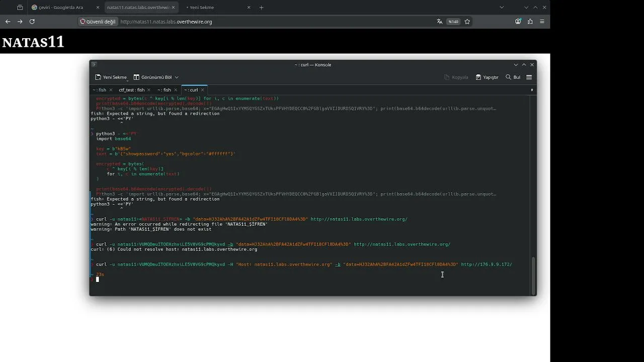The image size is (644, 362).
Task: Go back in the browser
Action: click(x=8, y=22)
